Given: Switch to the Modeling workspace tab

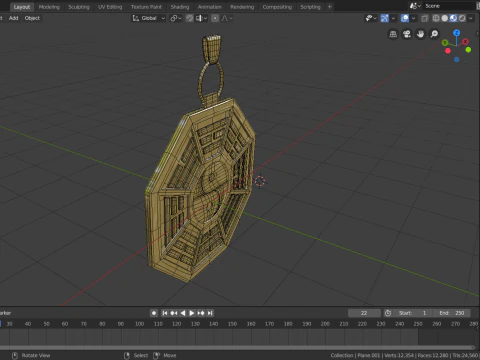Looking at the screenshot, I should point(49,7).
